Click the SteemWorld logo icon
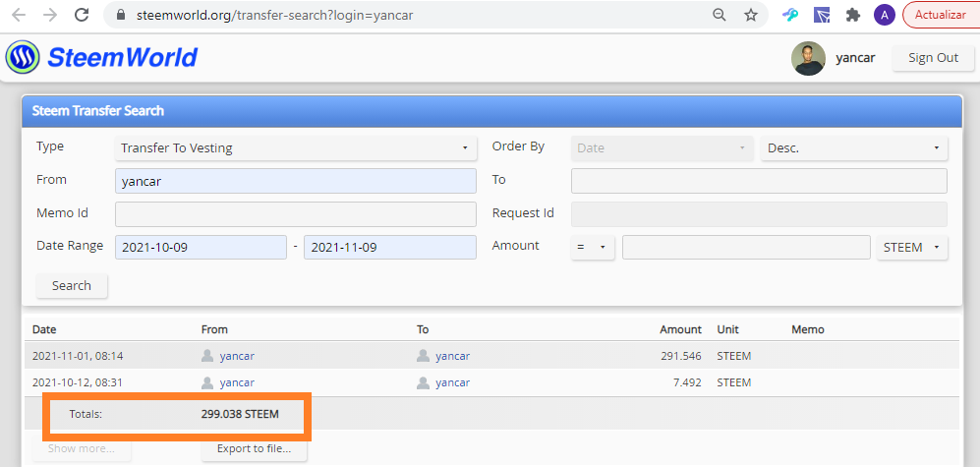 click(x=23, y=58)
